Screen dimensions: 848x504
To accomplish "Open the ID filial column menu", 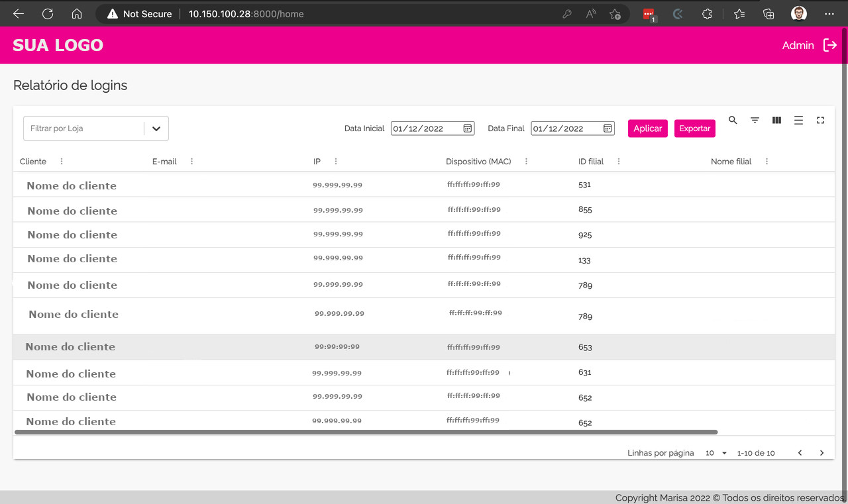I will 618,161.
